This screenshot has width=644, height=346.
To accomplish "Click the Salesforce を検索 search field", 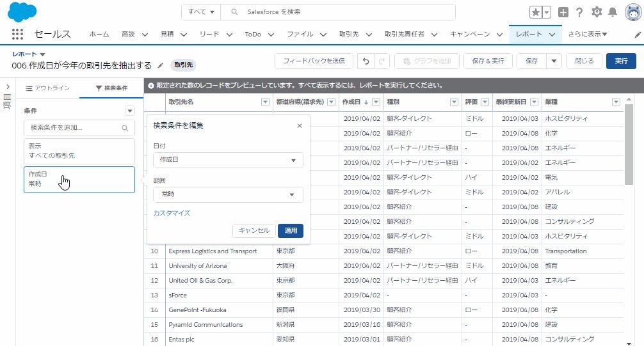I will (338, 12).
